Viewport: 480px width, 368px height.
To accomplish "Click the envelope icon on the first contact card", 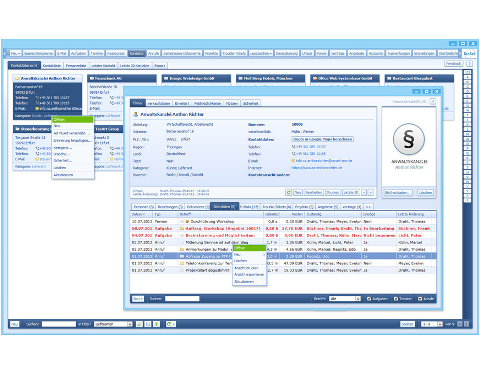I will coord(37,109).
